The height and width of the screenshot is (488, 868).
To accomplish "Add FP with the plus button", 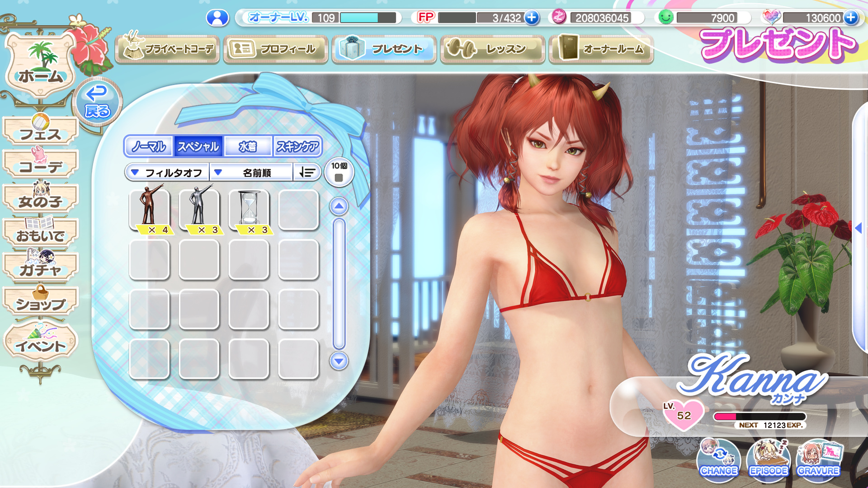I will [x=532, y=18].
